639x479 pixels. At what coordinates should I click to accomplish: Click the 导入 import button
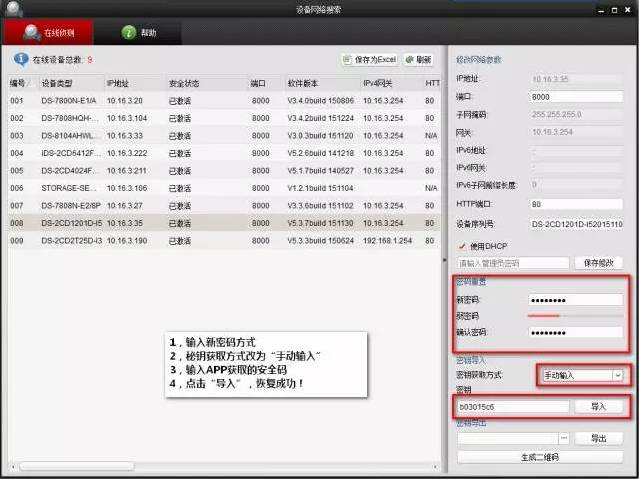599,407
